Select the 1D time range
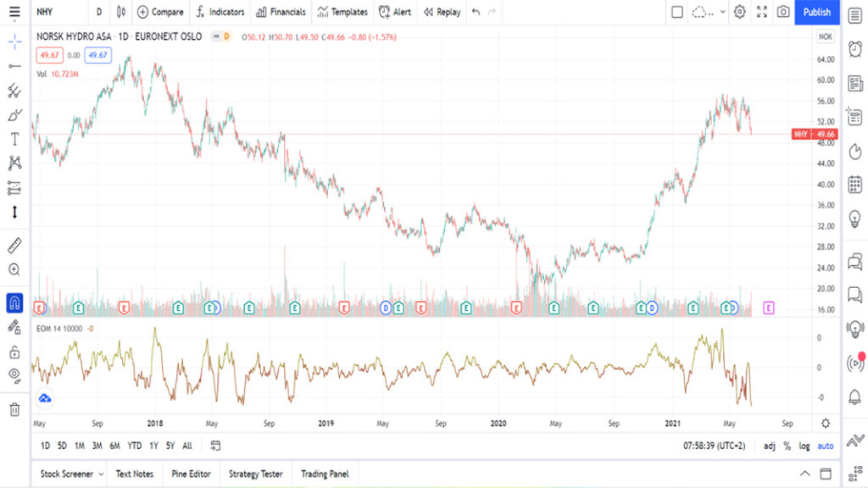 pos(46,446)
